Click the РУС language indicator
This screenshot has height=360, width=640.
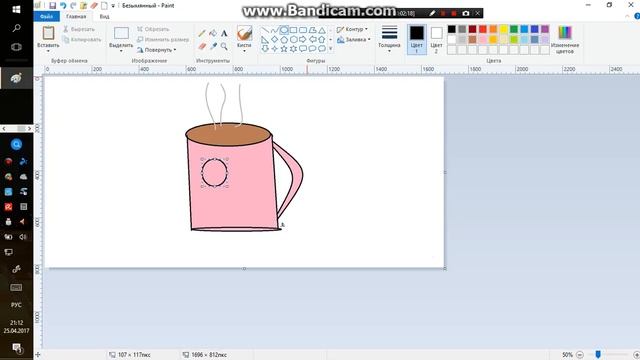(16, 305)
